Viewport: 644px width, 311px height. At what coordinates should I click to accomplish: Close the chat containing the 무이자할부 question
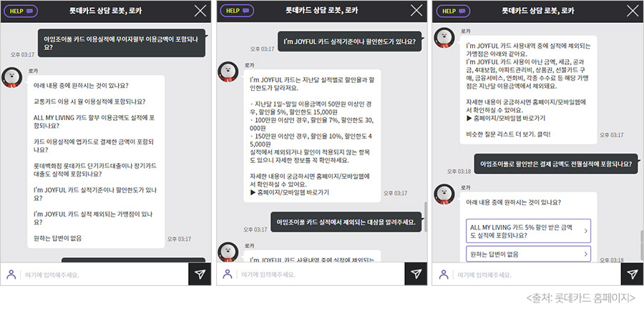[200, 11]
